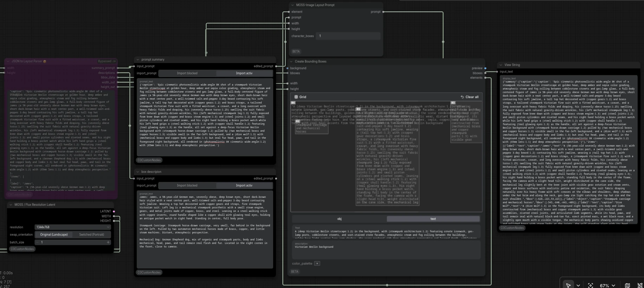Select Import blocked in the prompt summary node
Image resolution: width=644 pixels, height=288 pixels.
[x=187, y=73]
